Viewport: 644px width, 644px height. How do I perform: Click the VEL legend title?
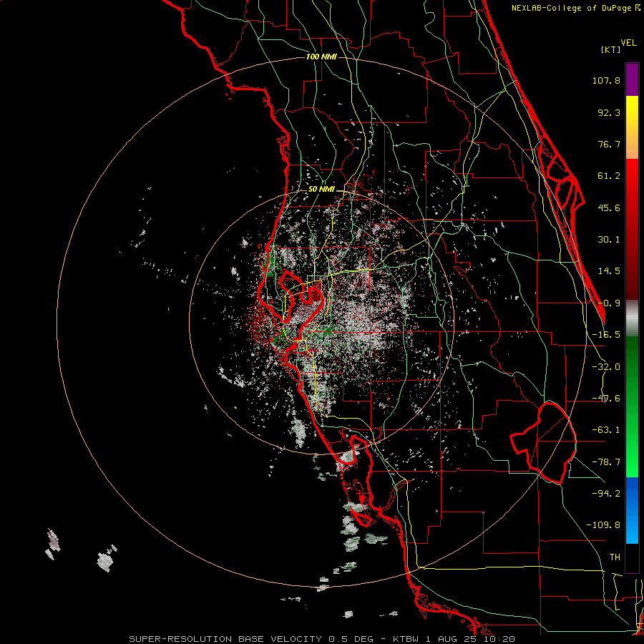click(x=628, y=43)
